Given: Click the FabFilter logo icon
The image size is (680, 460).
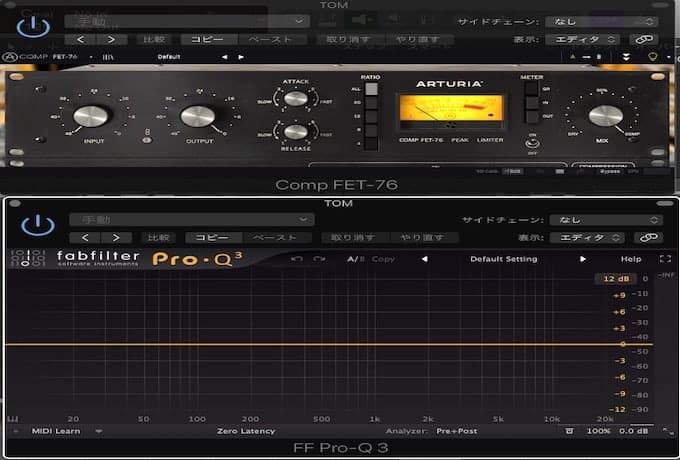Looking at the screenshot, I should (28, 258).
